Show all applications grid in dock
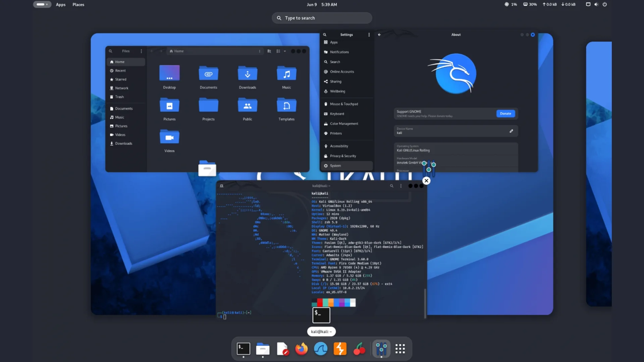 point(400,349)
